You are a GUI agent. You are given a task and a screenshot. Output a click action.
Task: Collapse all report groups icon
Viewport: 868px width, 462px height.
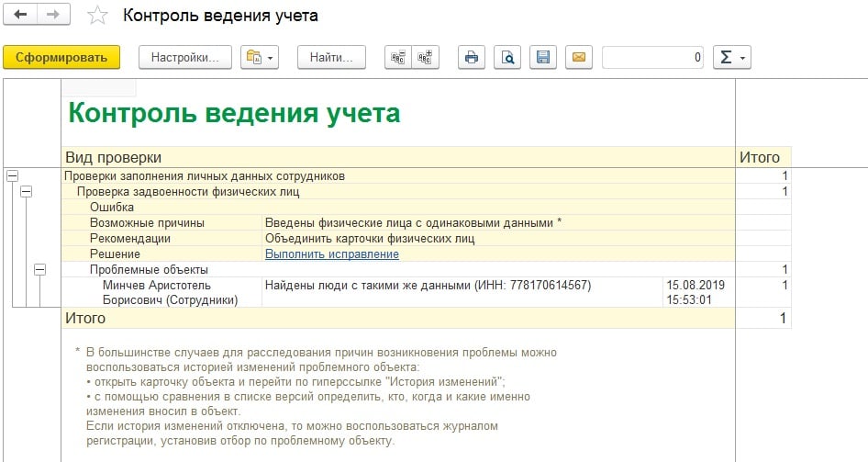point(398,57)
